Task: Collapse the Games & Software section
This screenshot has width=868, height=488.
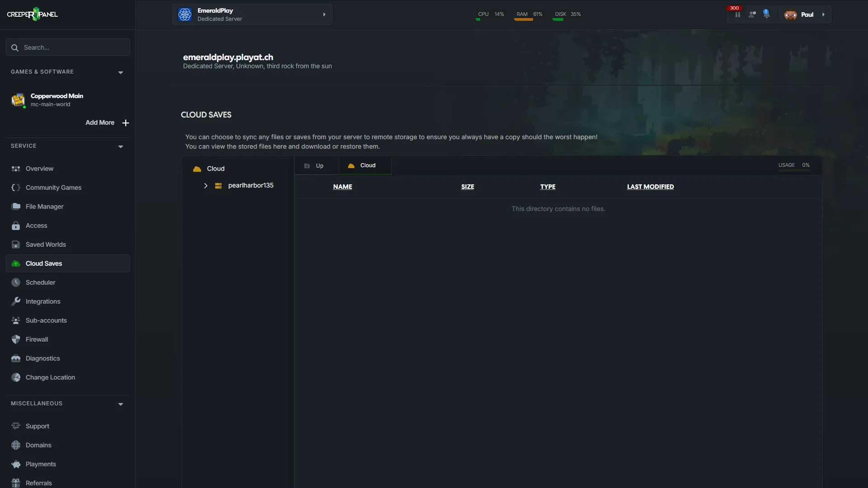Action: click(121, 72)
